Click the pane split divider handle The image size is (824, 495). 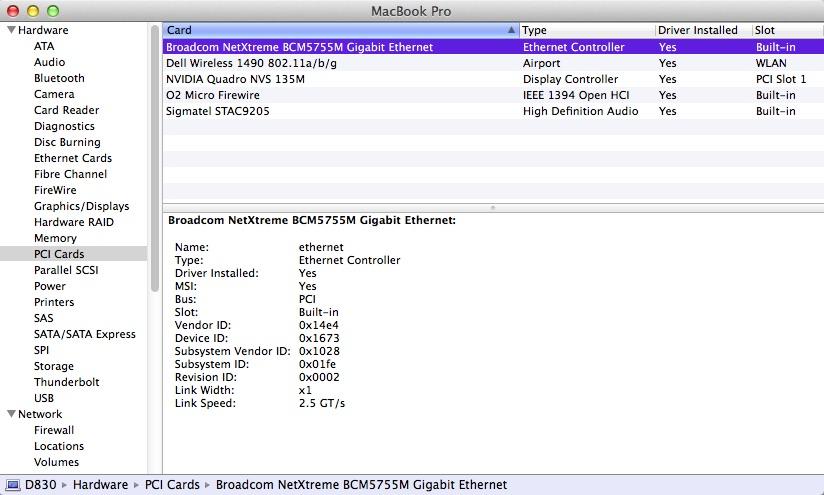[x=492, y=208]
